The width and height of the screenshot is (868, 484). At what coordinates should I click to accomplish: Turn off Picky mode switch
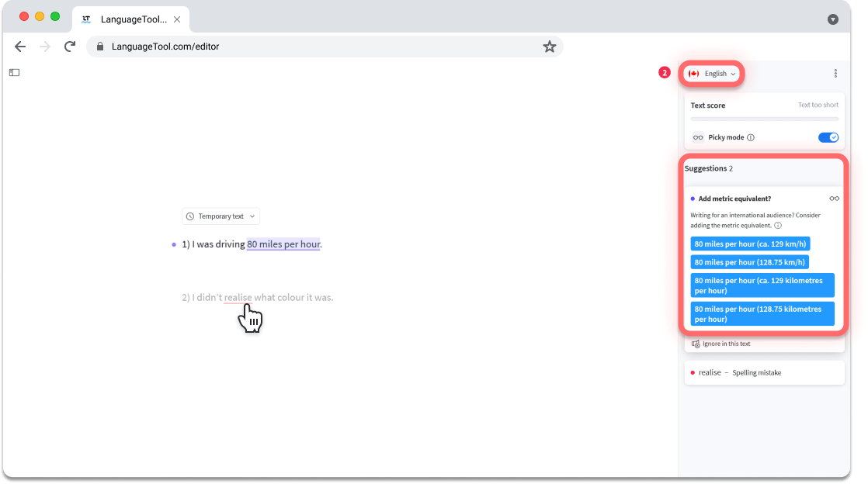point(828,137)
